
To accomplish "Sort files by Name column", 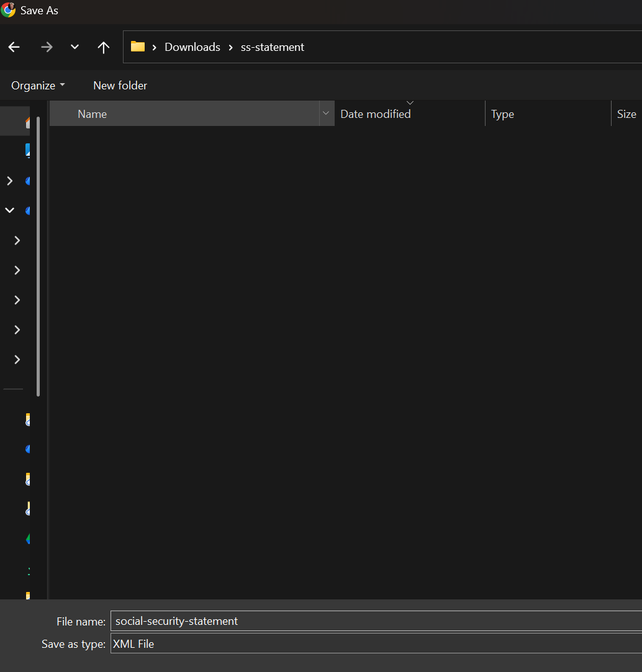I will 184,114.
